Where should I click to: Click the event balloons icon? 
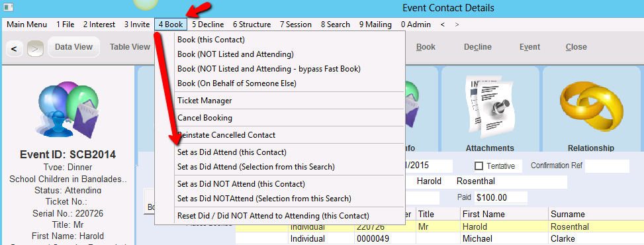click(68, 109)
